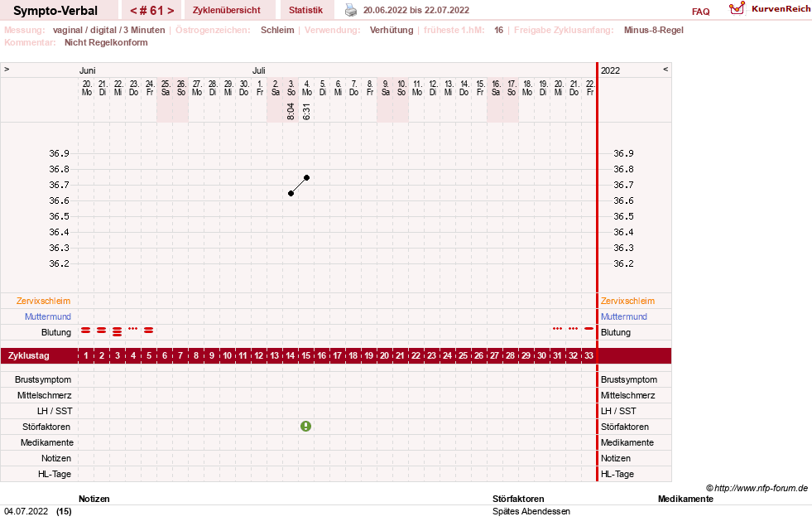Viewport: 812px width, 531px height.
Task: Open the Zyklenübersicht tab
Action: [226, 10]
